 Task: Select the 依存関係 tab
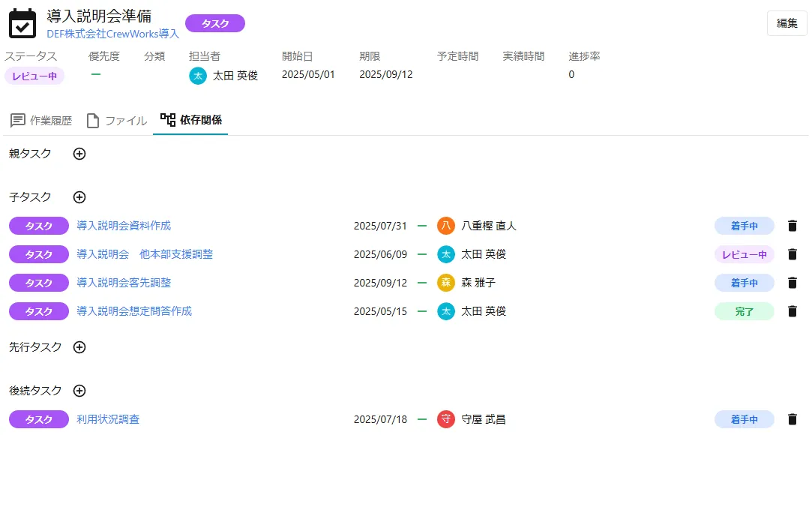(x=191, y=120)
